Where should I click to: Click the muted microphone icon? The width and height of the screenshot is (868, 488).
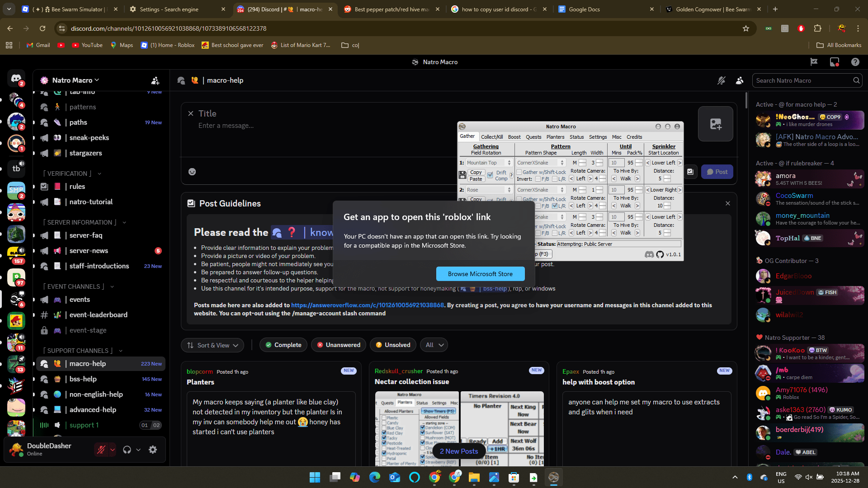(x=101, y=450)
